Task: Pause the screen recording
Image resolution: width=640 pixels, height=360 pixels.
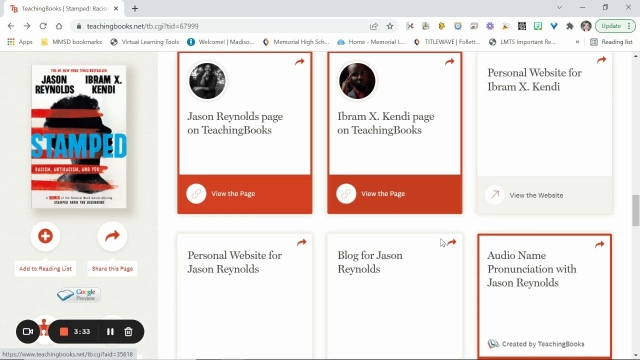Action: [110, 331]
